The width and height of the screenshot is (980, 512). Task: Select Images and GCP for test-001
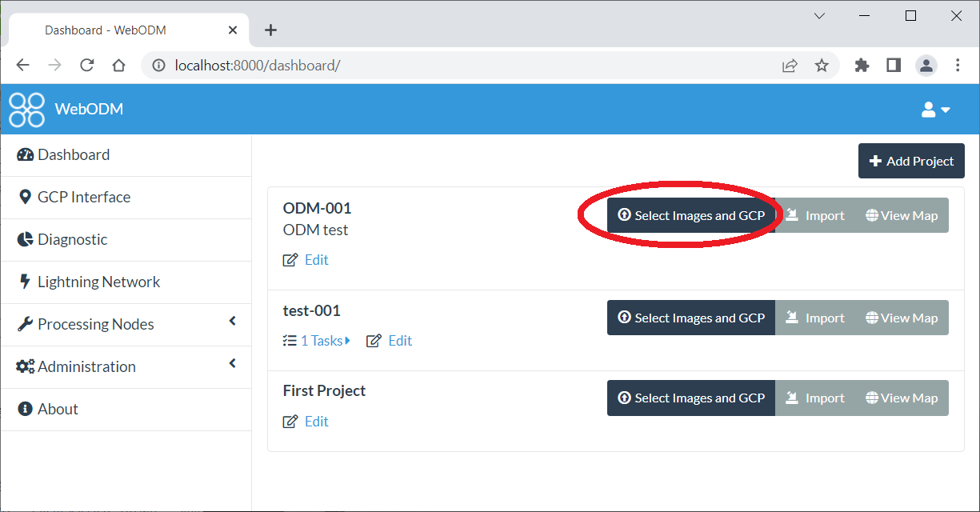coord(691,318)
